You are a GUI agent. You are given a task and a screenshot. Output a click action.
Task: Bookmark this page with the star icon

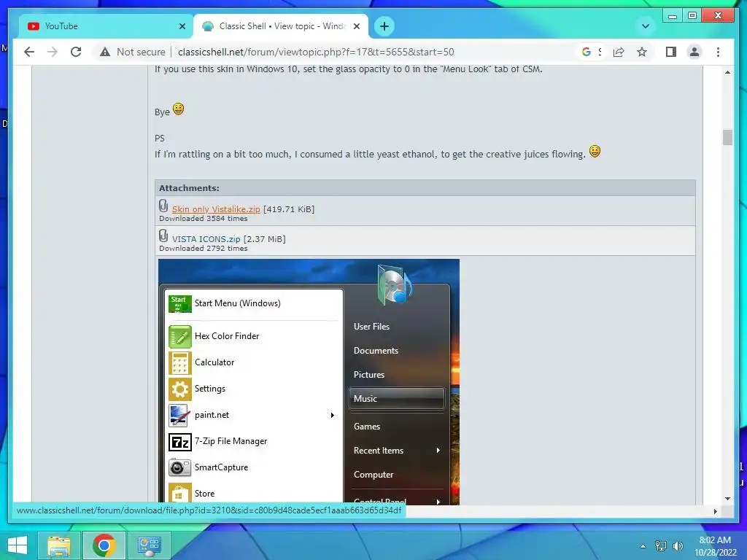click(642, 52)
